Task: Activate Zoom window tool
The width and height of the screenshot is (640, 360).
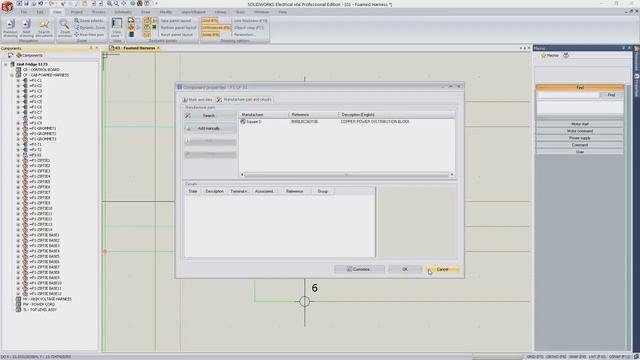Action: click(x=64, y=28)
